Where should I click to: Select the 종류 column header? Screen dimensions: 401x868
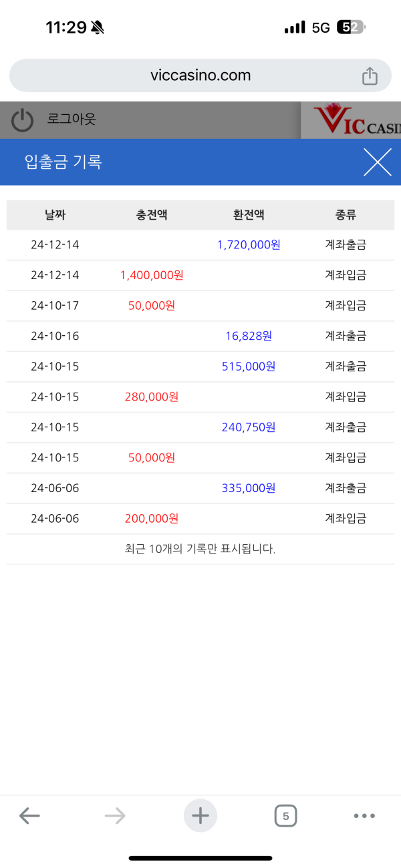[346, 215]
